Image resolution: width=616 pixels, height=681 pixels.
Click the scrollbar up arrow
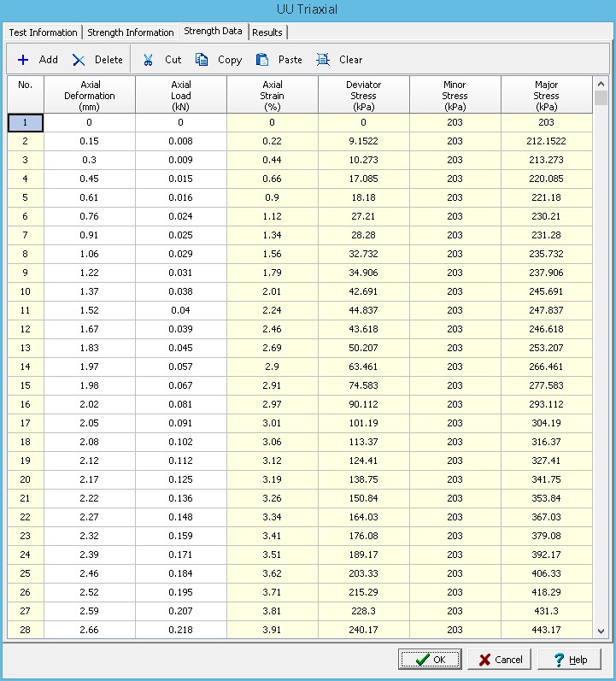pos(601,84)
